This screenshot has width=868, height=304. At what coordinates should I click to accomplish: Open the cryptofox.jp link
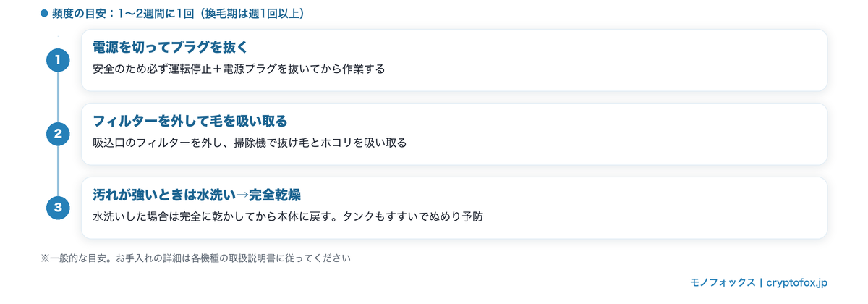point(796,283)
